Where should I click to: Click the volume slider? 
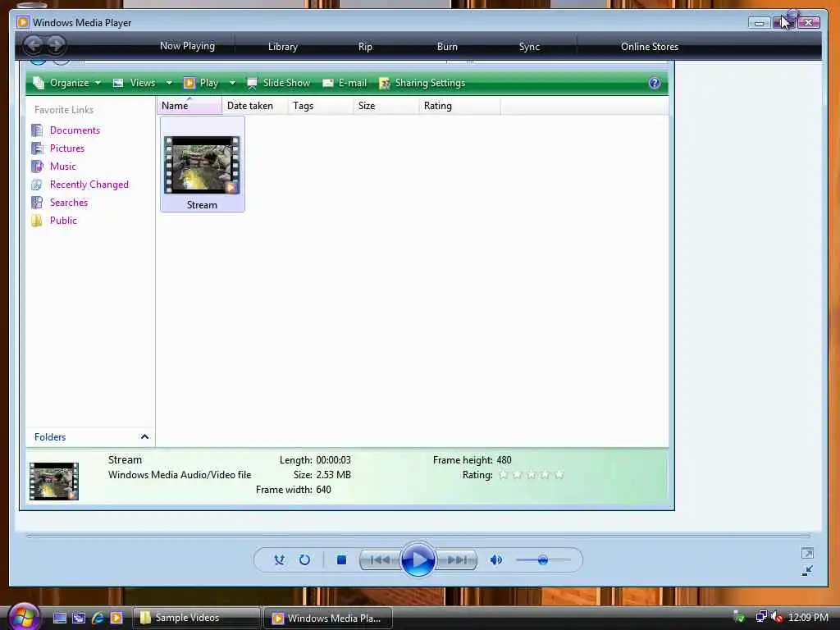542,560
